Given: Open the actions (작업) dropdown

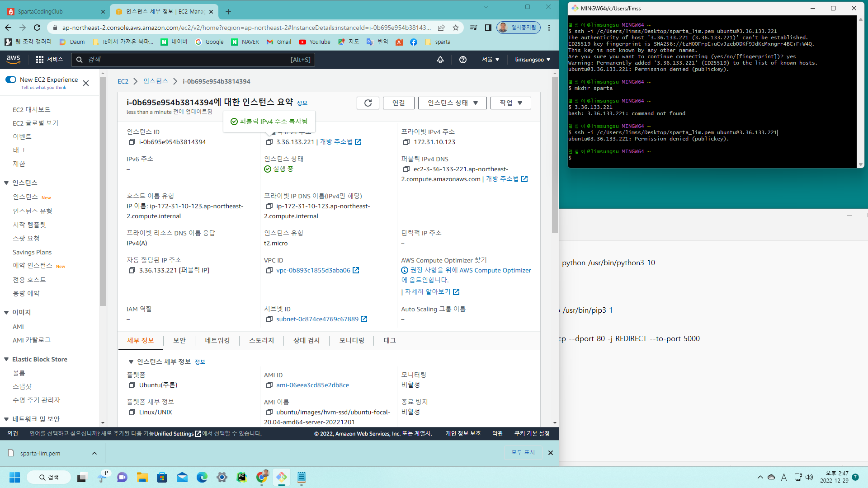Looking at the screenshot, I should click(511, 103).
